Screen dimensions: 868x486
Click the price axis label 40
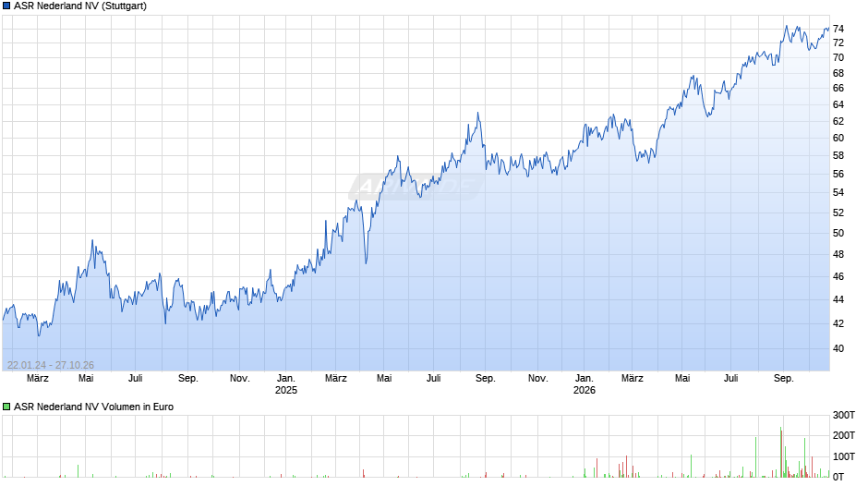tap(838, 348)
